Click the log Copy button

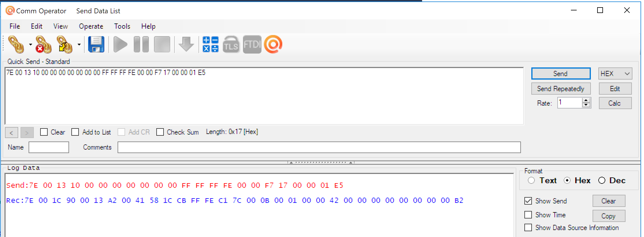[609, 216]
